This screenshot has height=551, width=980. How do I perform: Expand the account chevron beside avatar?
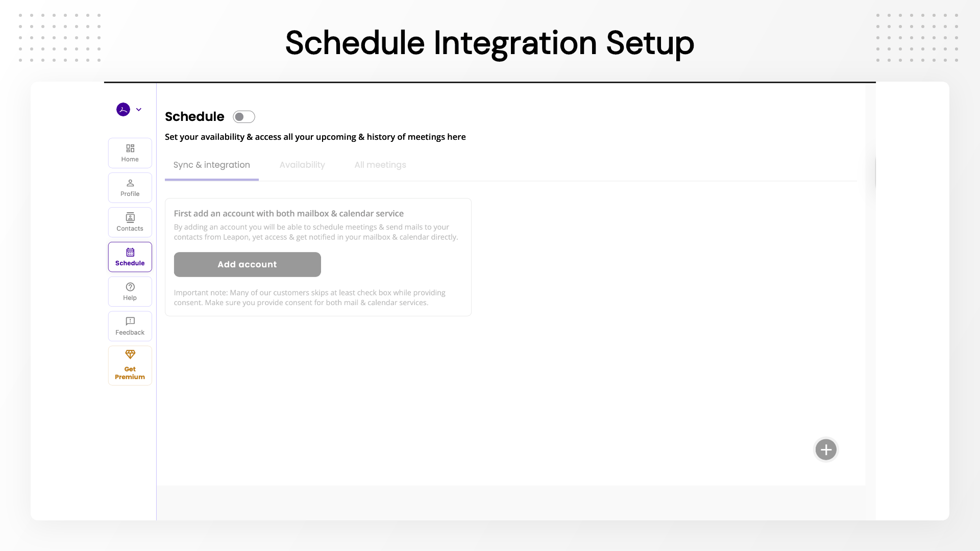(x=138, y=109)
